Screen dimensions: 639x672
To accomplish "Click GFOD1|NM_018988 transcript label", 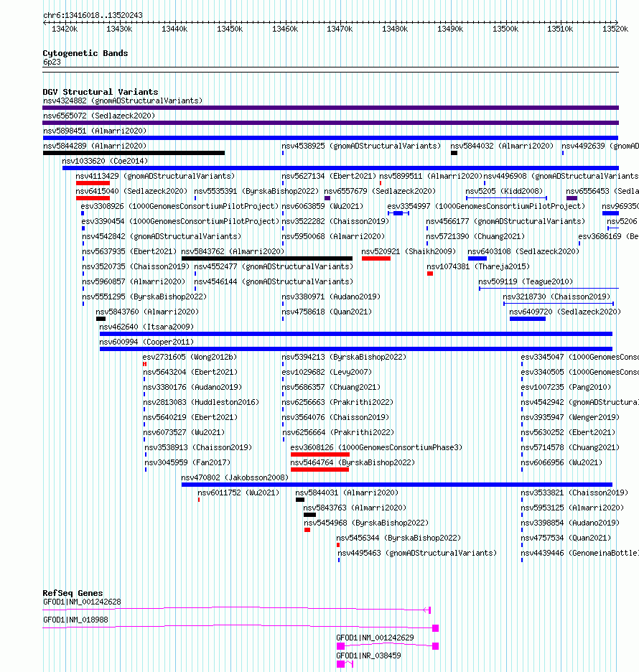I will pos(75,620).
